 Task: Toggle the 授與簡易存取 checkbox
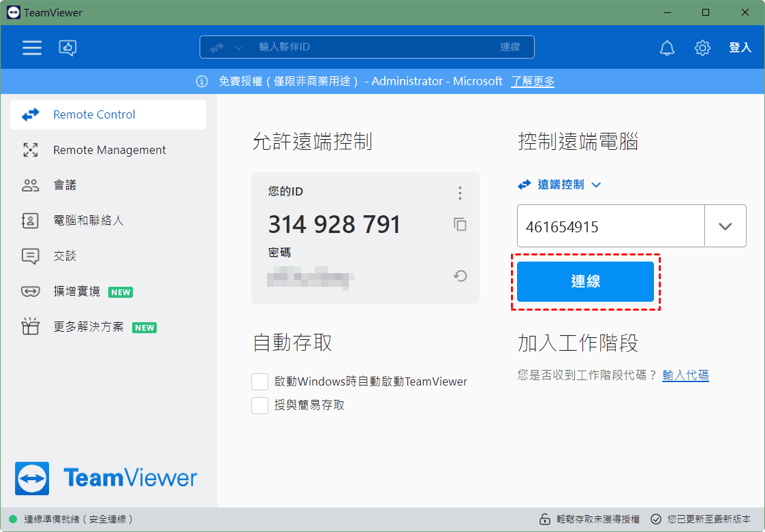point(260,405)
